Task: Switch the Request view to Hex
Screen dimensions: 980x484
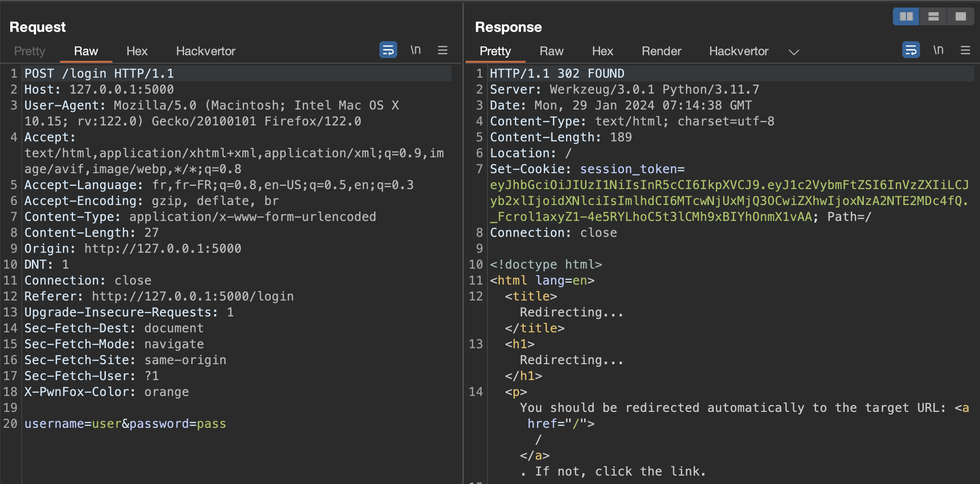Action: 136,51
